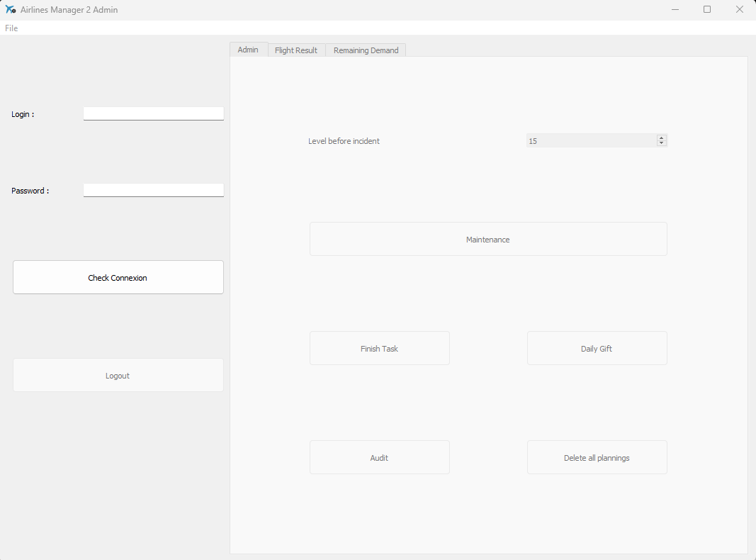Screen dimensions: 756x560
Task: Click the airplane app icon in title bar
Action: [x=11, y=10]
